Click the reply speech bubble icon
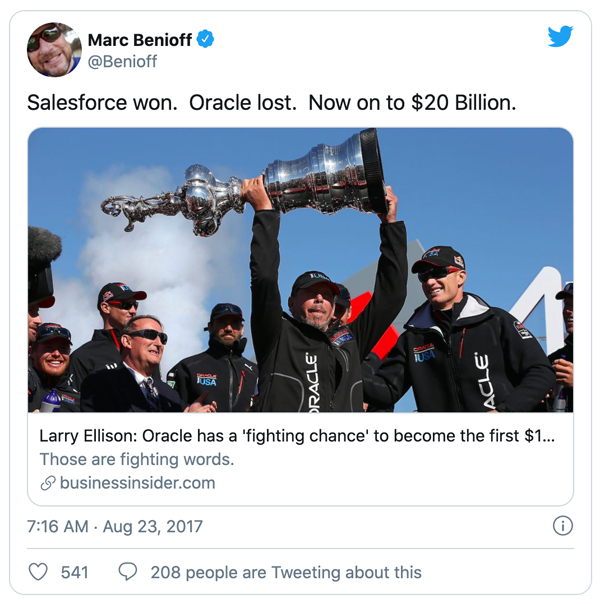 click(128, 572)
